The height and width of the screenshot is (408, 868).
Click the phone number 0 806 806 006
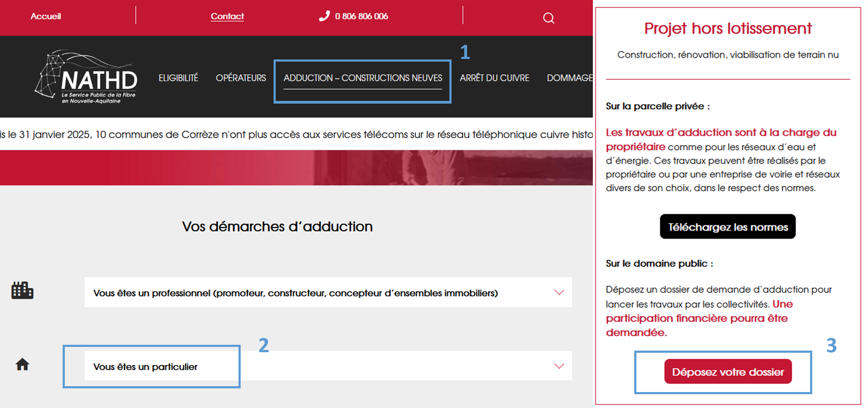point(361,16)
